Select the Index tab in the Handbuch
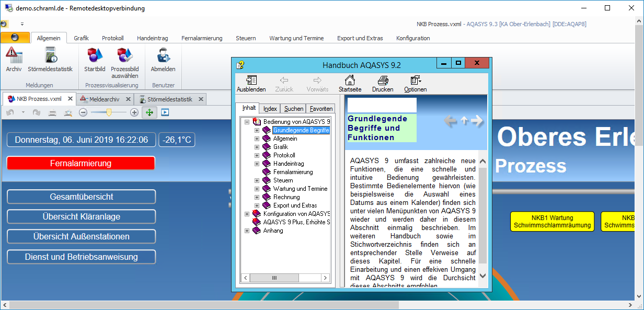Screen dimensions: 644x310 (270, 109)
